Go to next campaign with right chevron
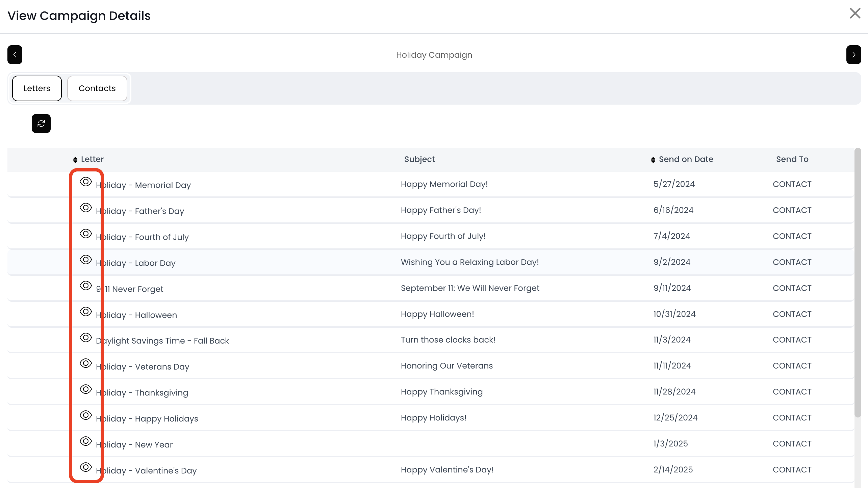Screen dimensions: 868x488 (853, 55)
